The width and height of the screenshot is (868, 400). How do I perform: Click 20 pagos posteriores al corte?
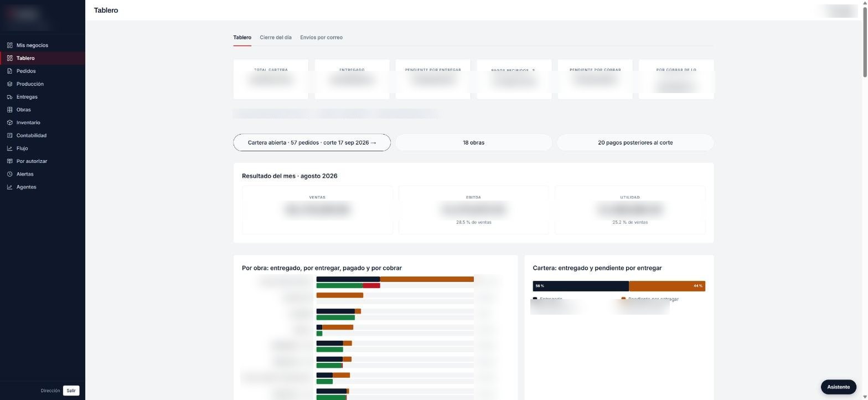point(635,142)
